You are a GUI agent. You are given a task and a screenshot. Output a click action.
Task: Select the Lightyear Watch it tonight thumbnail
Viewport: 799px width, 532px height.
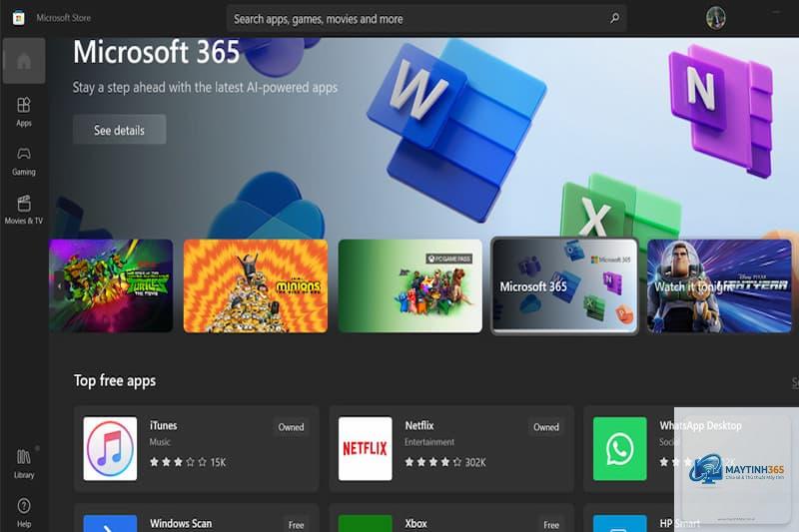(x=719, y=285)
